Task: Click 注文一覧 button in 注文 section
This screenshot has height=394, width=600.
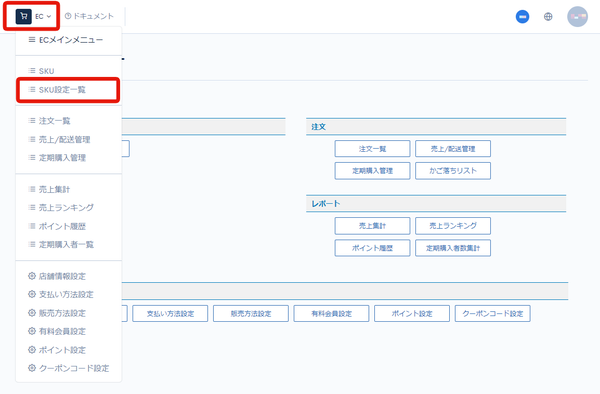Action: [x=372, y=149]
